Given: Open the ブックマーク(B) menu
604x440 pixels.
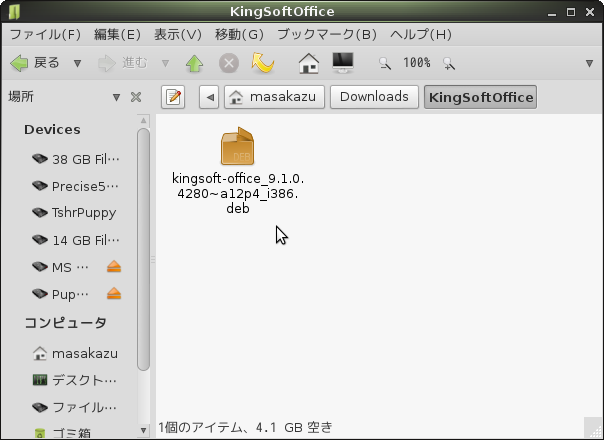Looking at the screenshot, I should point(327,35).
